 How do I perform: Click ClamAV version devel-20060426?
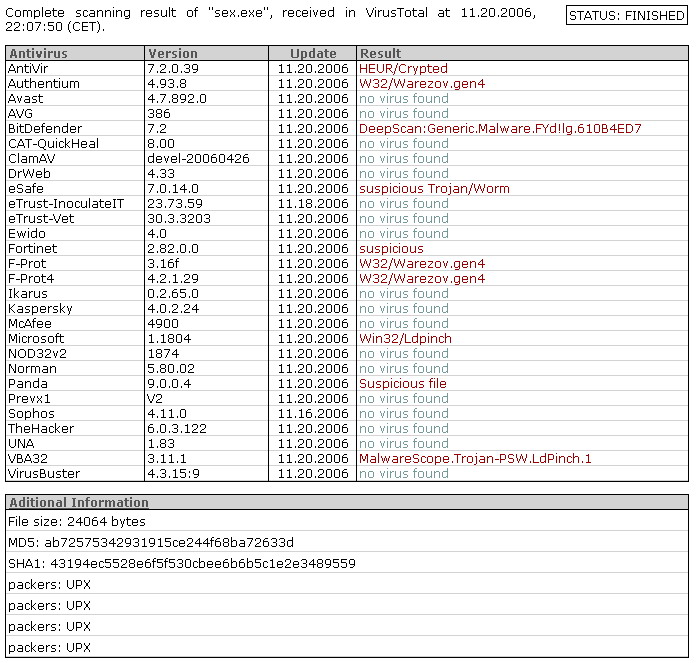198,159
